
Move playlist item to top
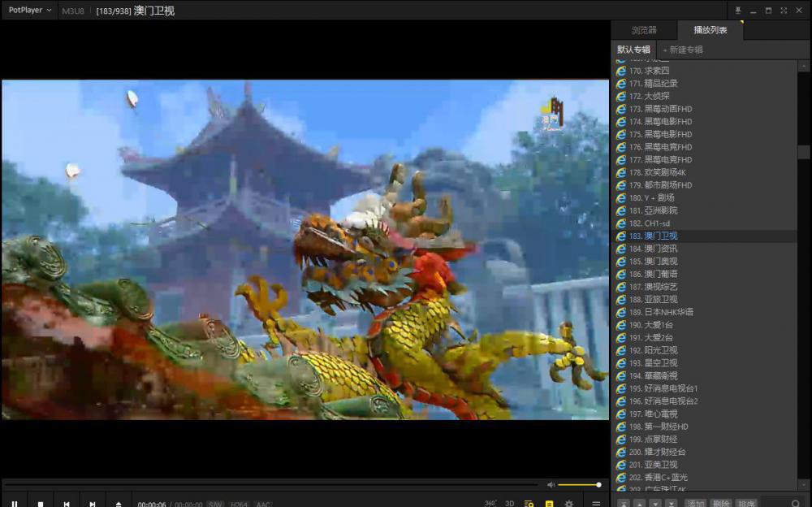624,504
